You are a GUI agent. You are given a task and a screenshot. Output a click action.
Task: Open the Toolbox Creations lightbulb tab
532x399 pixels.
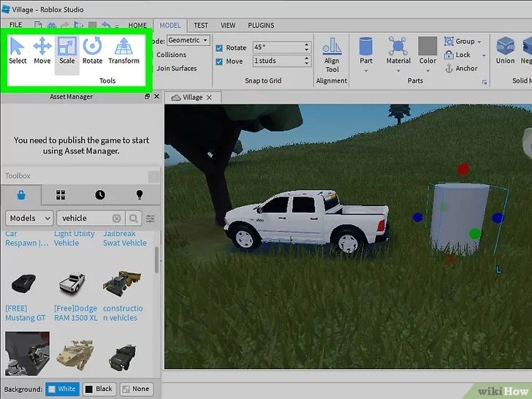click(x=139, y=194)
